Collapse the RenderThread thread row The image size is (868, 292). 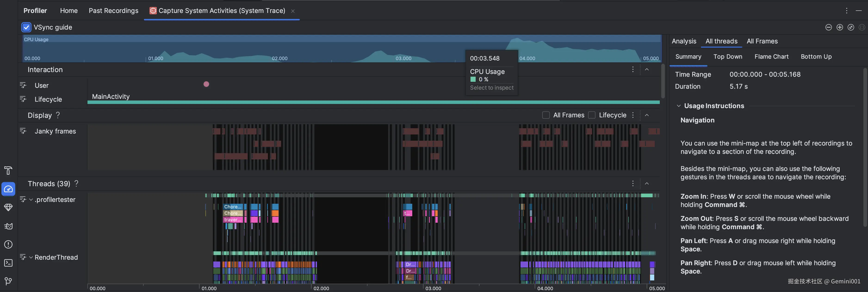[x=31, y=257]
